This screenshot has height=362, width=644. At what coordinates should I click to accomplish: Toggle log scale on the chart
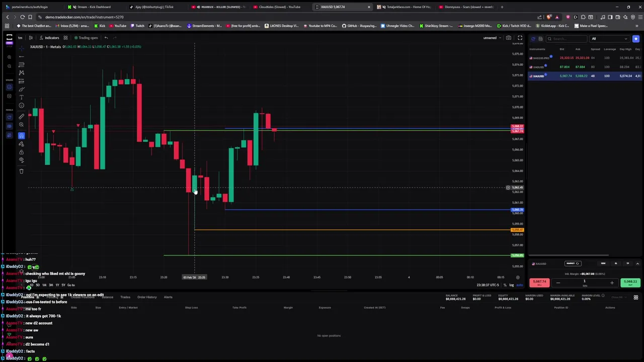pyautogui.click(x=511, y=285)
